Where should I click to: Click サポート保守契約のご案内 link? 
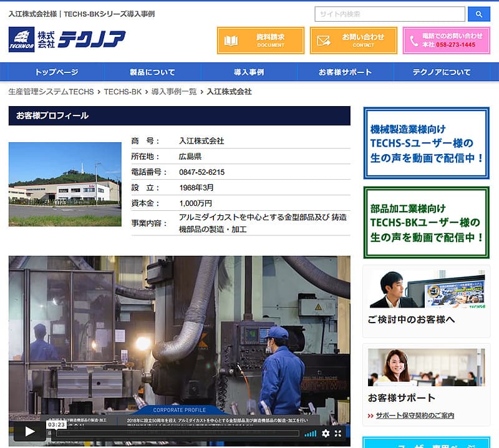[x=415, y=416]
